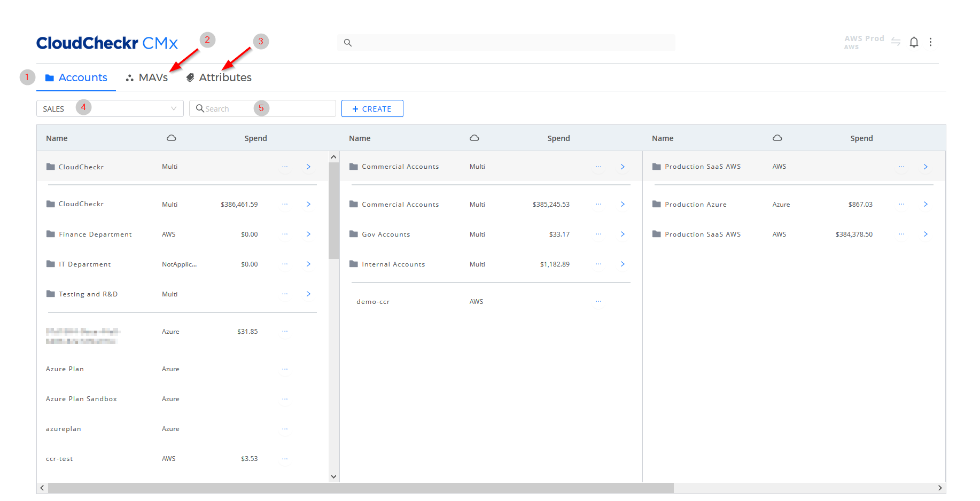Switch to the MAVs tab
980x501 pixels.
pos(147,77)
